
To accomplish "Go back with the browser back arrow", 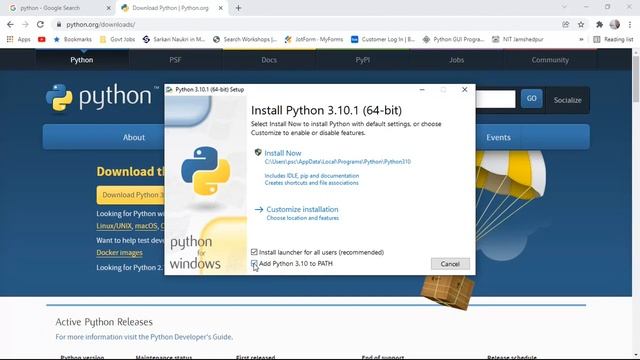I will (x=10, y=24).
